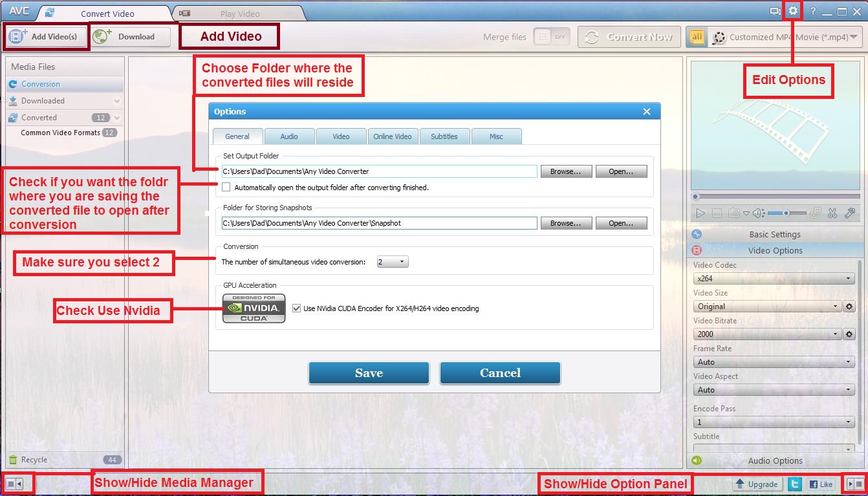Switch to the Subtitles tab
Image resolution: width=868 pixels, height=496 pixels.
click(x=444, y=136)
